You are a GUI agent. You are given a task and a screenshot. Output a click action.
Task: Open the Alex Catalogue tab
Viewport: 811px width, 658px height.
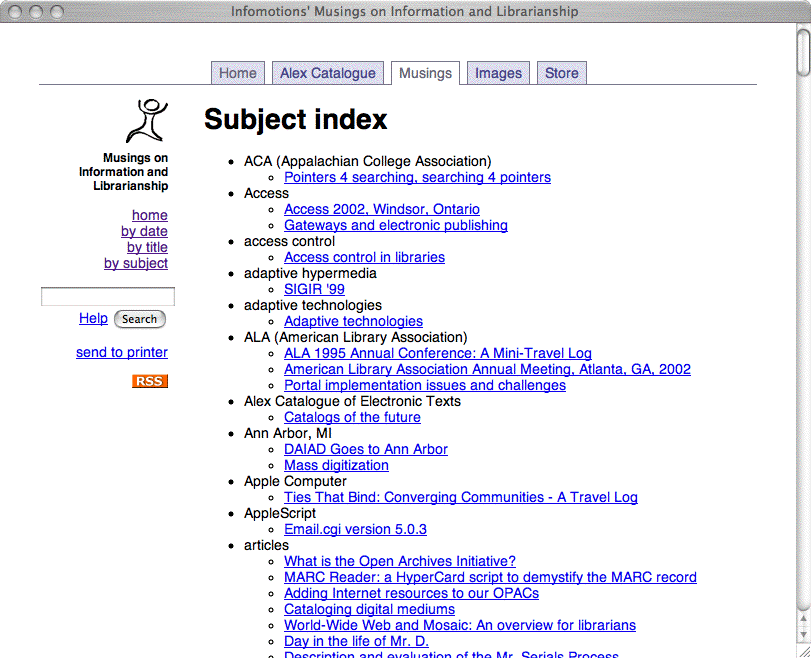click(x=327, y=73)
